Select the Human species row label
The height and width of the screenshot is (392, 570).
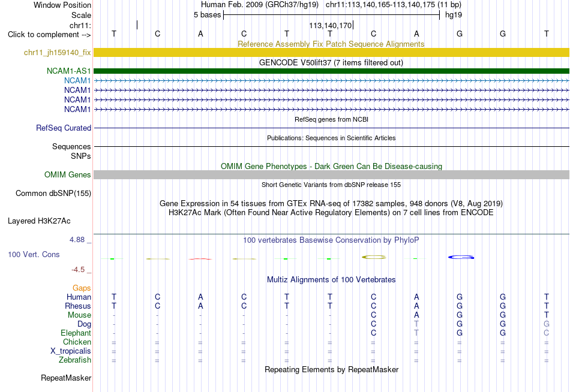point(79,297)
